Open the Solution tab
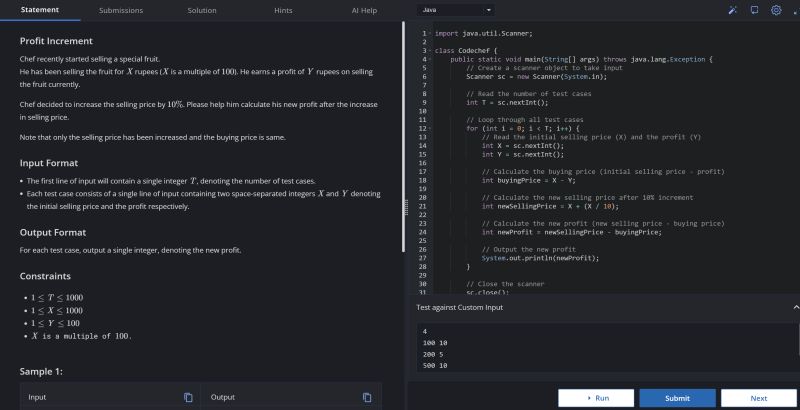 coord(201,10)
